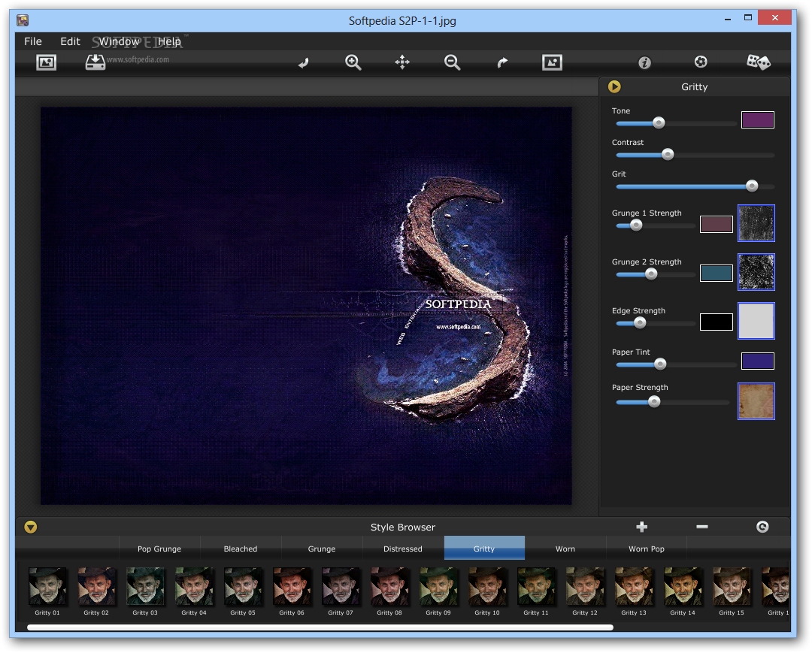Click the Tone slider handle
The image size is (812, 653).
pos(659,122)
